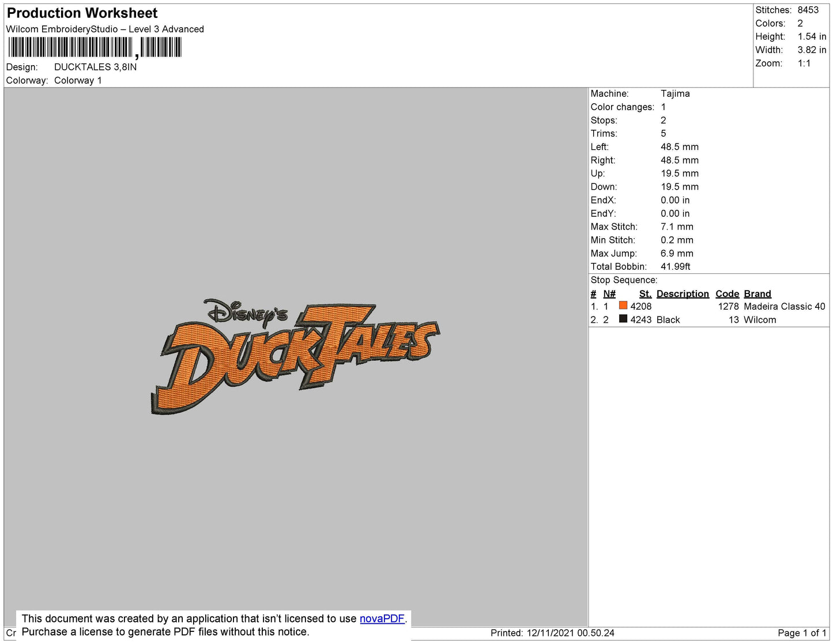833x644 pixels.
Task: Click the 'Description' column header
Action: tap(683, 293)
